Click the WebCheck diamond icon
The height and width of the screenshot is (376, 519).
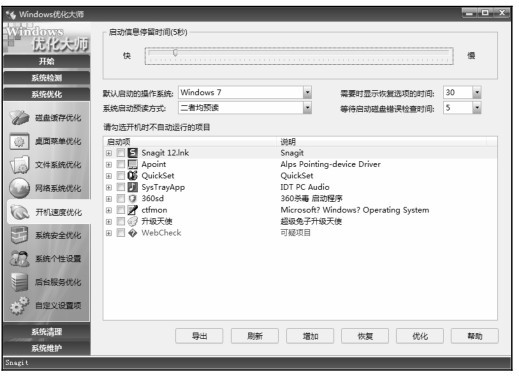click(x=133, y=233)
